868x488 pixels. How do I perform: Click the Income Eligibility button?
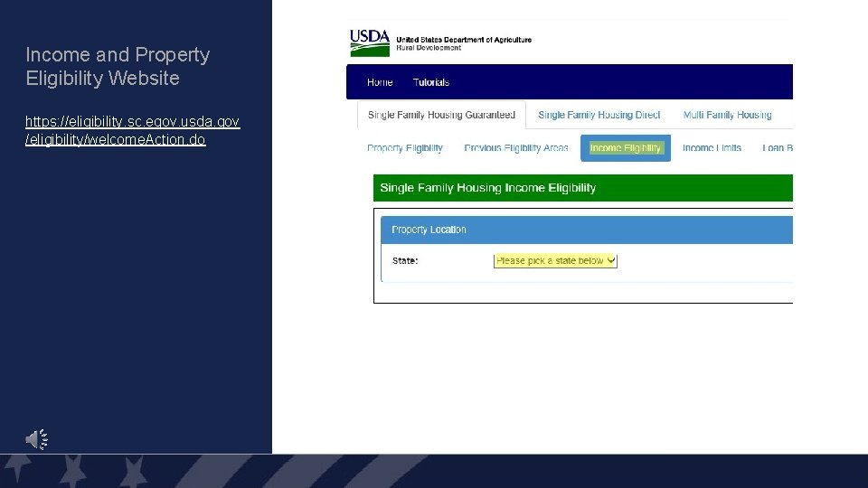(x=626, y=148)
